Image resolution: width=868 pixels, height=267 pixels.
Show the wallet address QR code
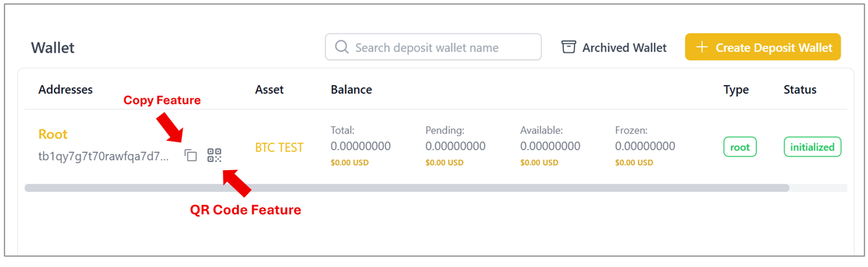[214, 155]
